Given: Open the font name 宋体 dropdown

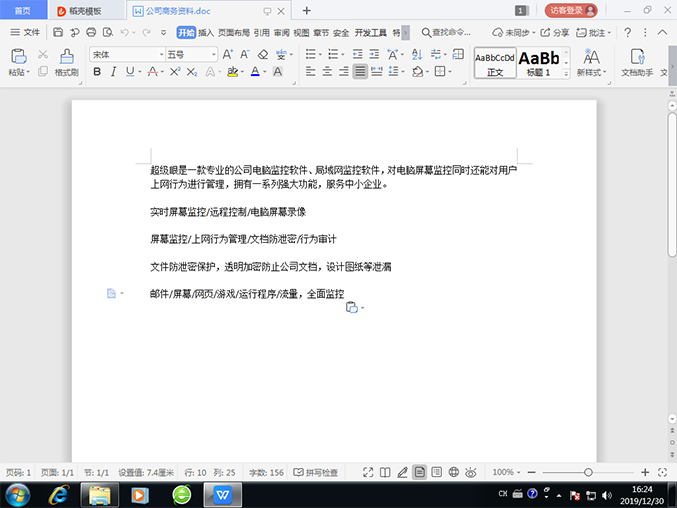Looking at the screenshot, I should coord(161,54).
